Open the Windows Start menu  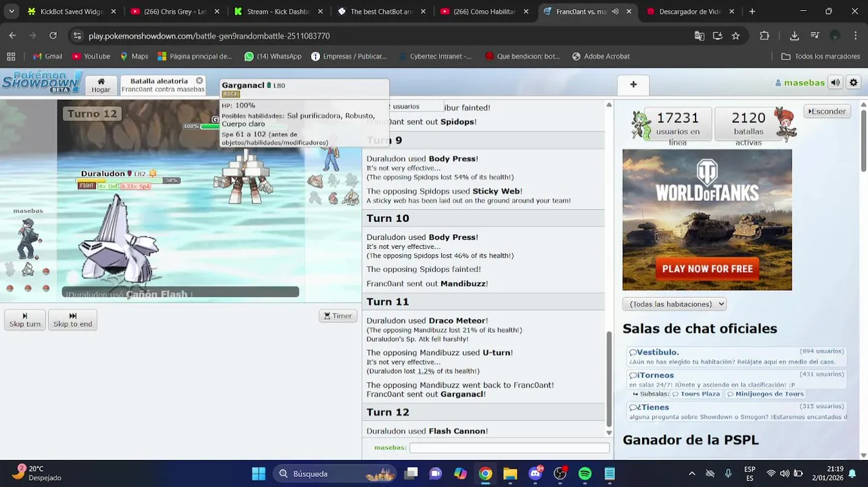click(x=258, y=473)
